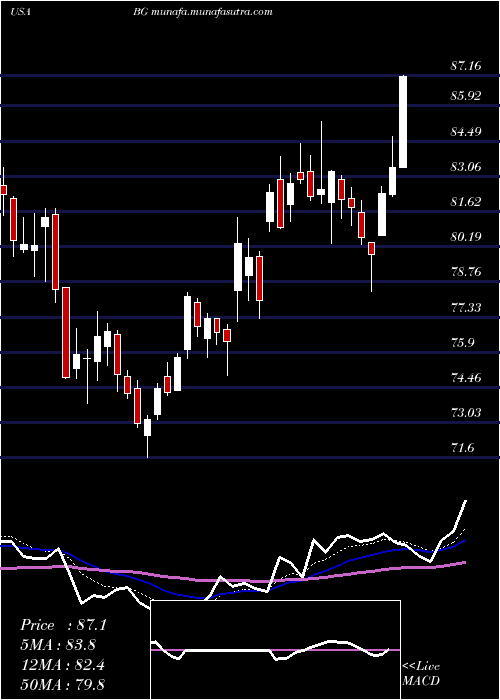Click the 83.06 price level label

pos(466,167)
